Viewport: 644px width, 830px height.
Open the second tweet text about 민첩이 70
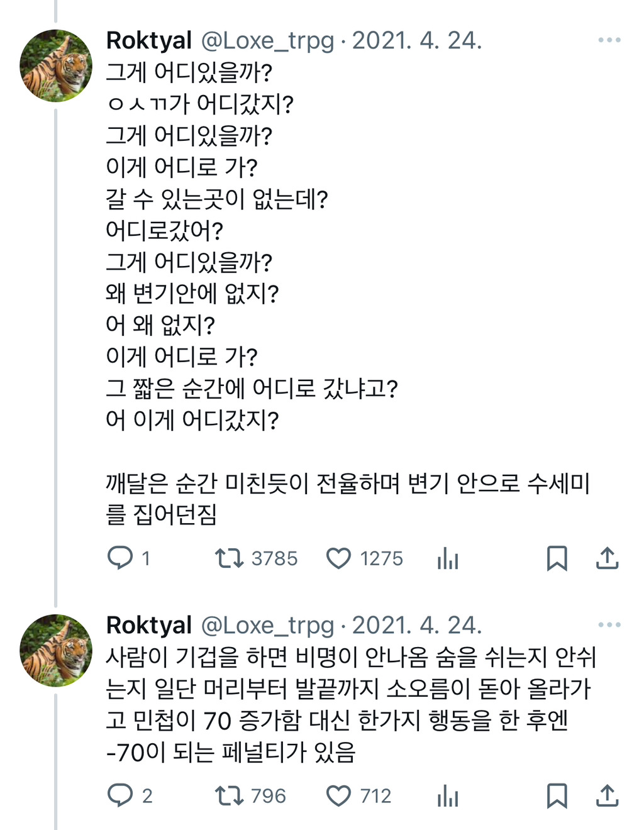351,704
